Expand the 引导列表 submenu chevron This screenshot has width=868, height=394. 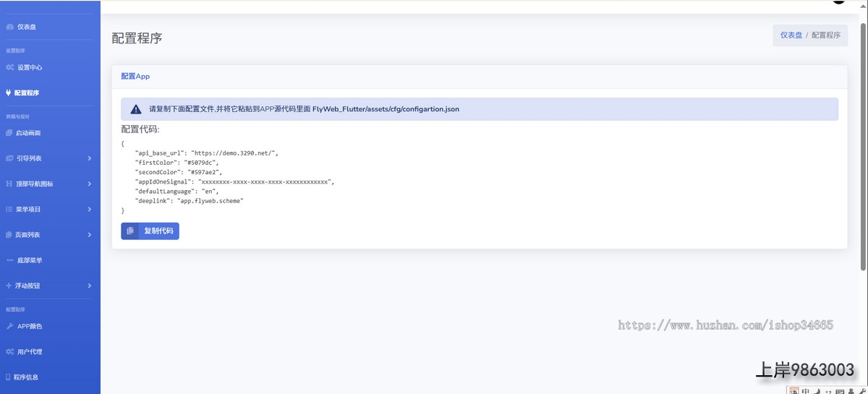[x=89, y=158]
